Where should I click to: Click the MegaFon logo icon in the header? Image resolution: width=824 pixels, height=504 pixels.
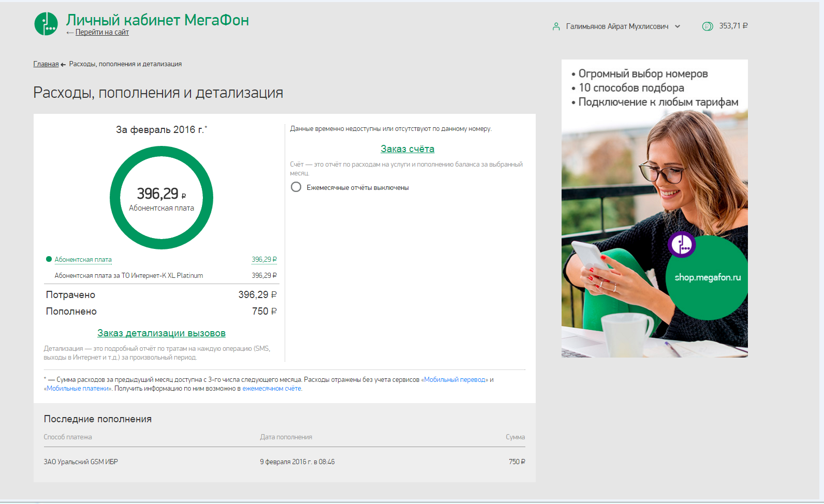[x=46, y=24]
